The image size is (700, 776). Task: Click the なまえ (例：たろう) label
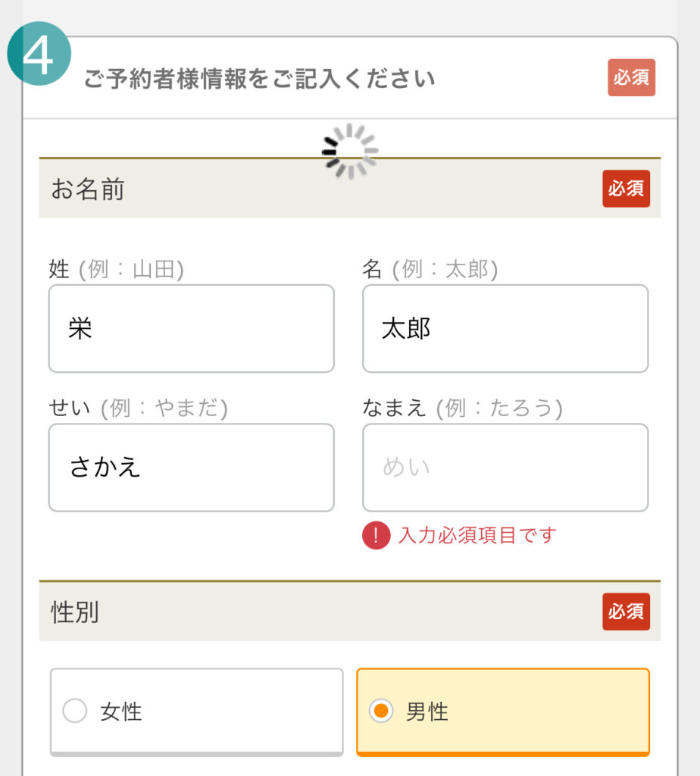click(462, 408)
